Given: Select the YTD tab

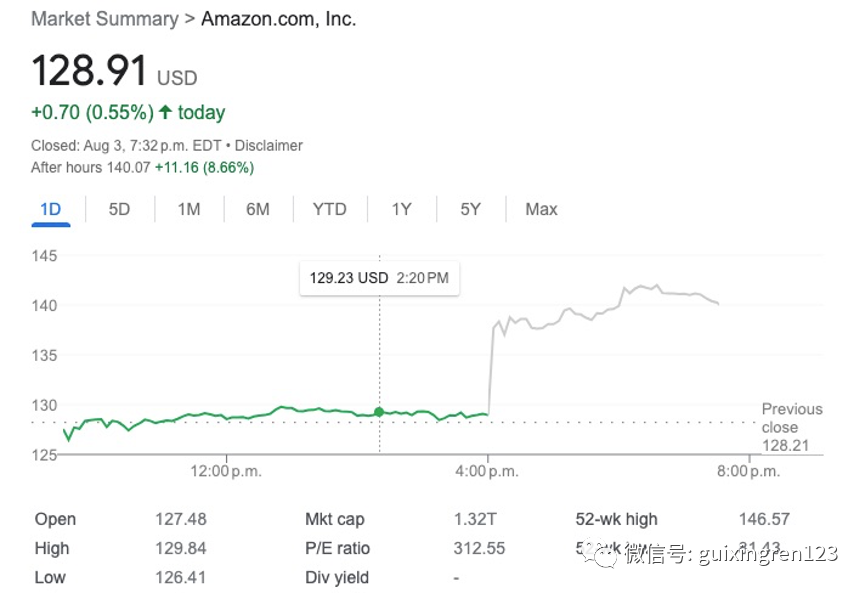Looking at the screenshot, I should [x=329, y=209].
